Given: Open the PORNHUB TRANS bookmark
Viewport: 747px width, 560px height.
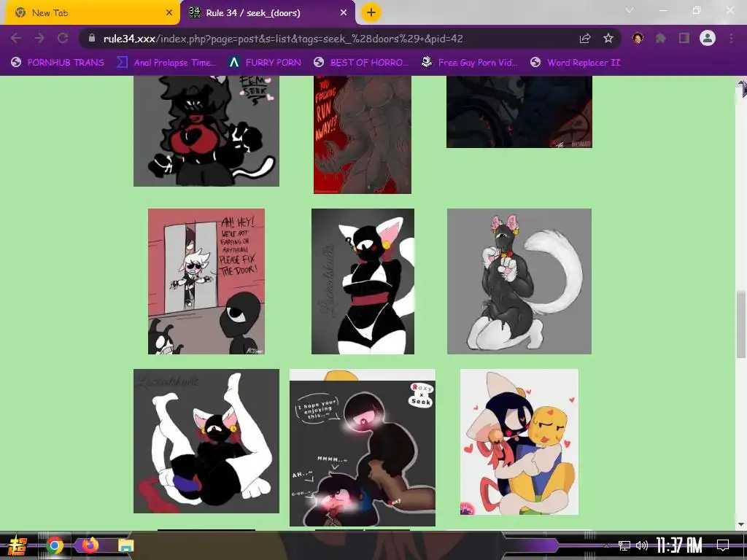Looking at the screenshot, I should pos(58,63).
